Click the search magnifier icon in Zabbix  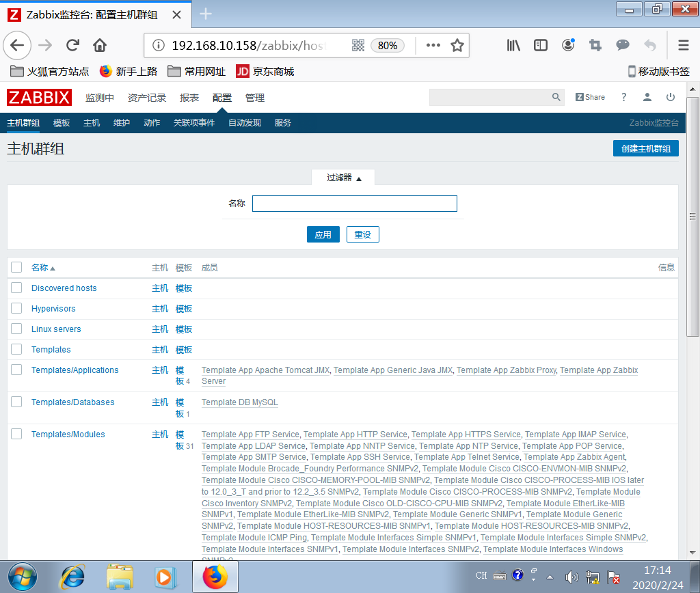tap(556, 97)
